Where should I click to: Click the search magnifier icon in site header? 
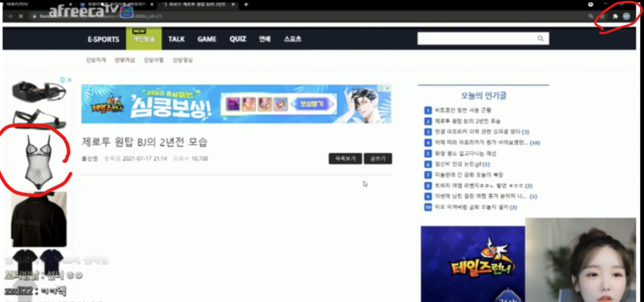click(x=540, y=39)
